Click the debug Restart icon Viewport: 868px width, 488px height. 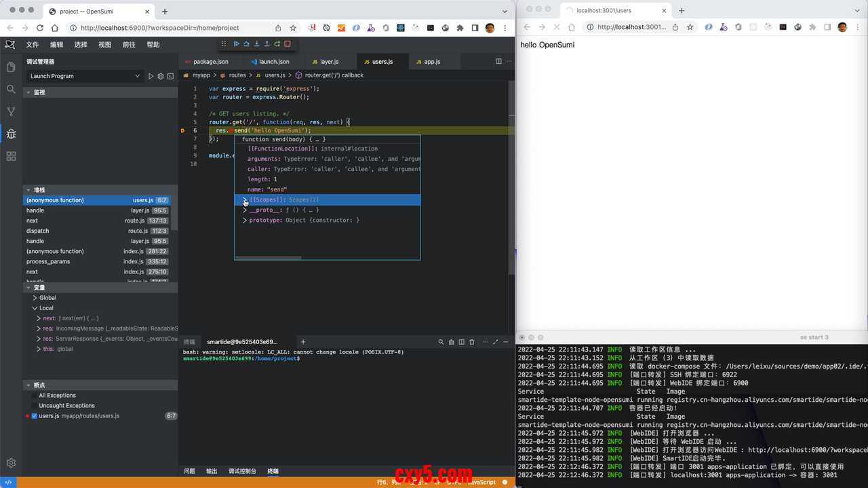(277, 44)
